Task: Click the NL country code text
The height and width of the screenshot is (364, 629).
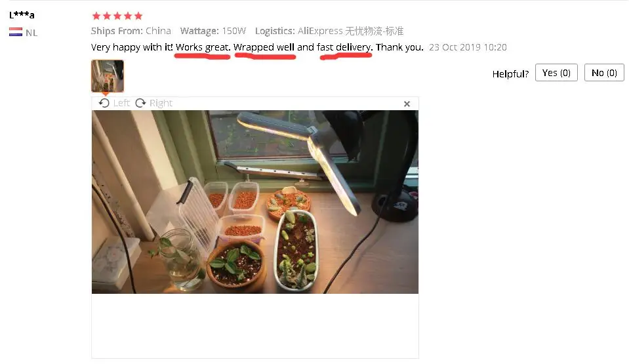Action: coord(31,33)
